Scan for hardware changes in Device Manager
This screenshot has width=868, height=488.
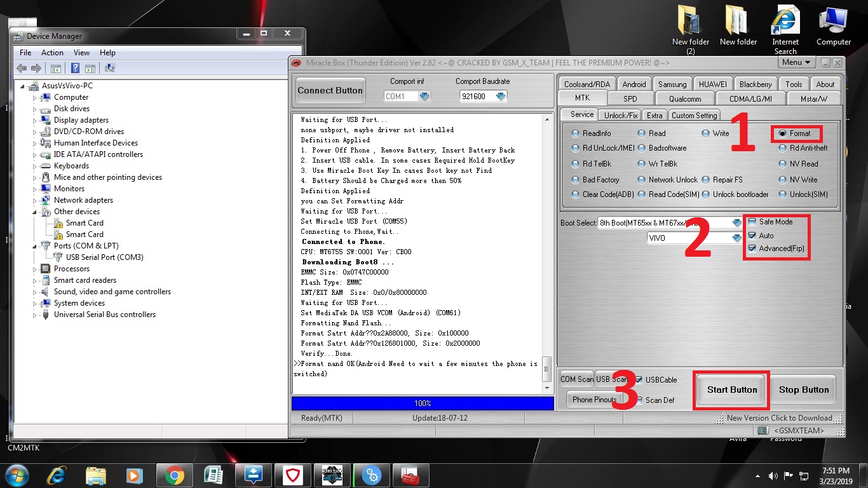pos(109,69)
